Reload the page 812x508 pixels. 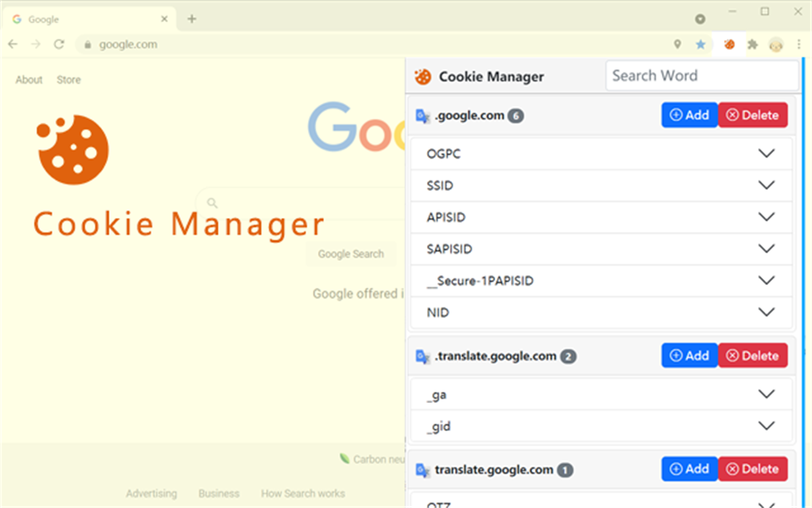tap(59, 45)
